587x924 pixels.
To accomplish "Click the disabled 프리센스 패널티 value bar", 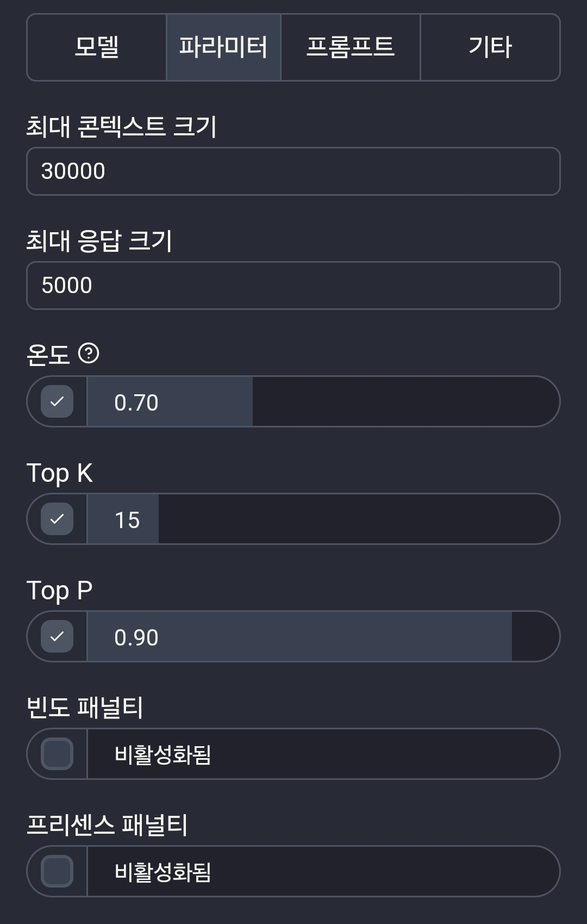I will (x=323, y=871).
